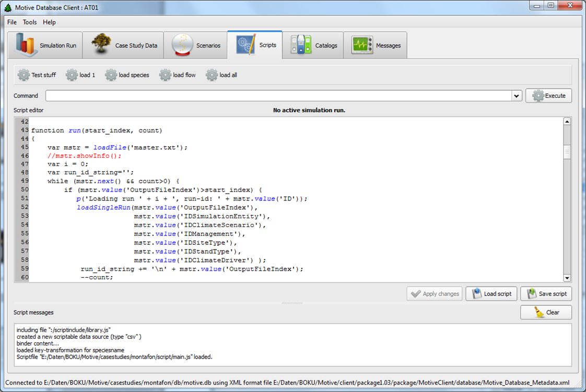Viewport: 586px width, 392px height.
Task: Click the Execute button
Action: coord(548,96)
